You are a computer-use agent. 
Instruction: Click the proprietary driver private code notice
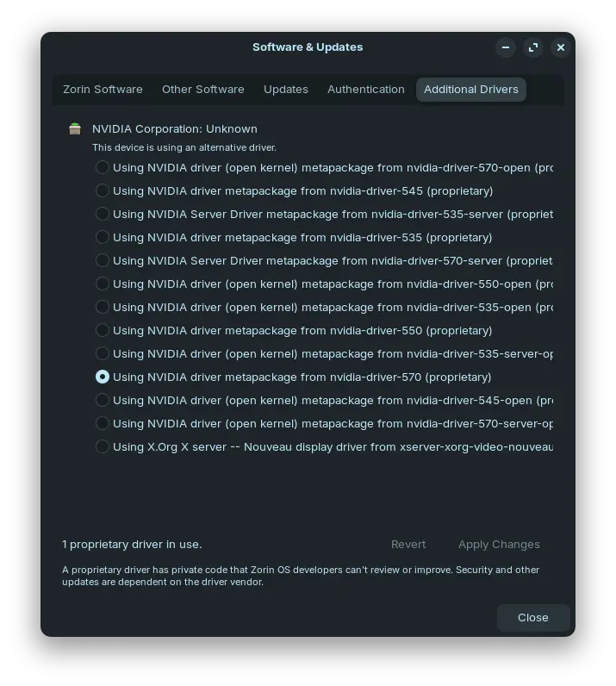pos(301,576)
